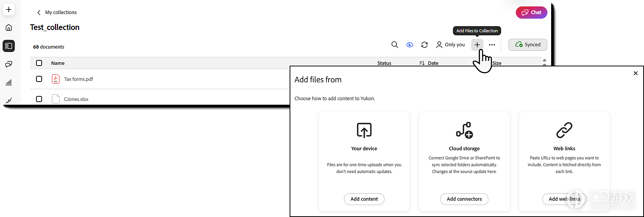Click the Your device card title
This screenshot has width=644, height=217.
click(364, 149)
